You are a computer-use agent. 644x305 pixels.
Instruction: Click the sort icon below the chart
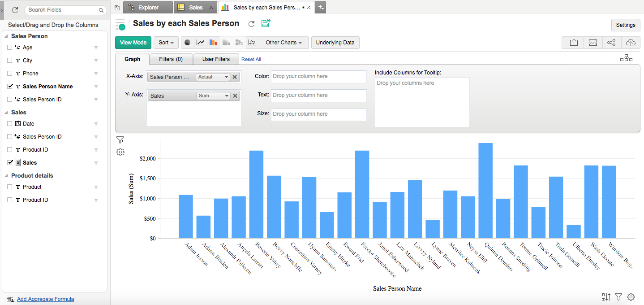[606, 296]
